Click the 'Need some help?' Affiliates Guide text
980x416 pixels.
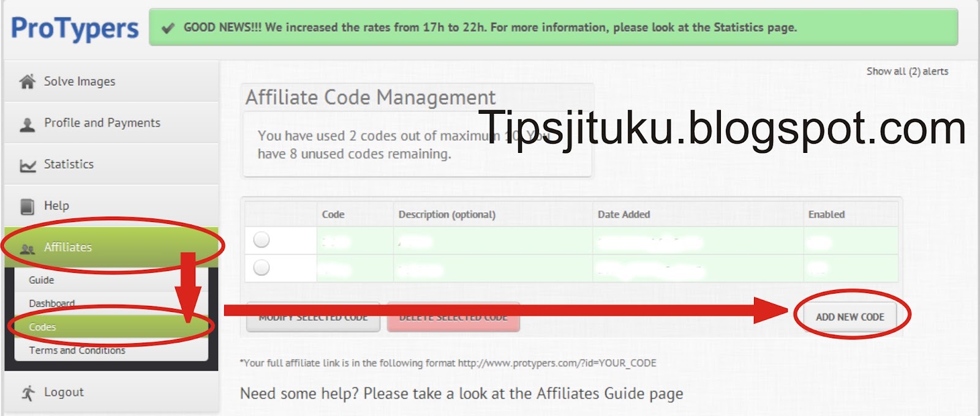[x=461, y=393]
